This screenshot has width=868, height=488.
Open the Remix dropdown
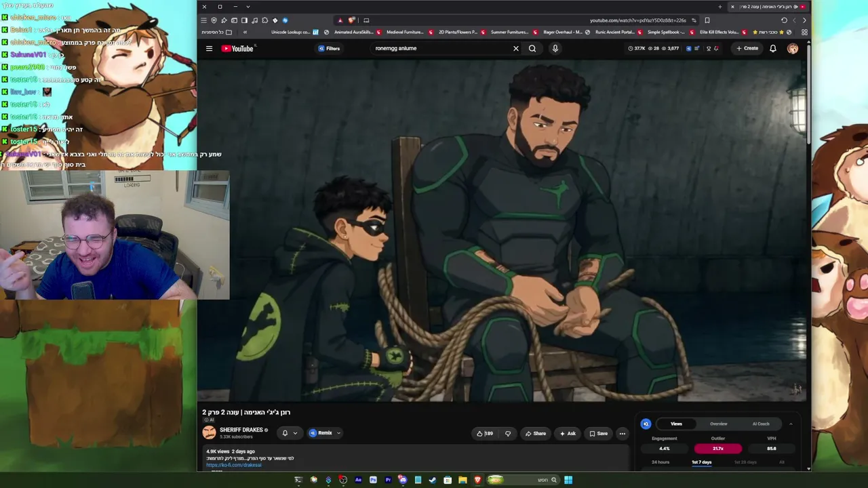[x=325, y=433]
